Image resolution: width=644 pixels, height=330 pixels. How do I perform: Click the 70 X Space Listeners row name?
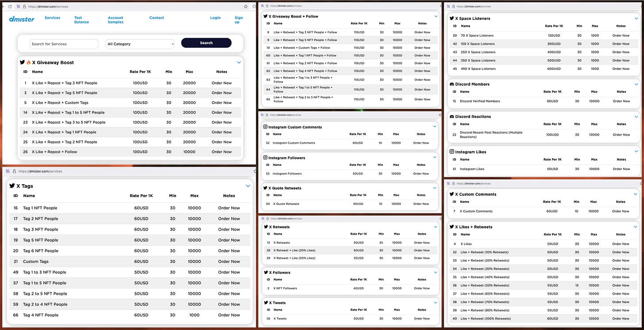pyautogui.click(x=477, y=35)
